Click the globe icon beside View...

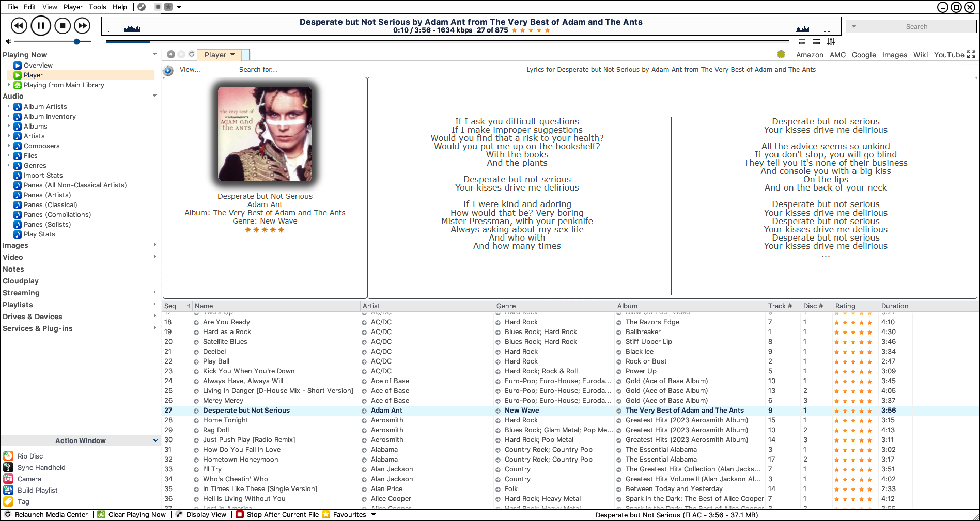click(168, 70)
